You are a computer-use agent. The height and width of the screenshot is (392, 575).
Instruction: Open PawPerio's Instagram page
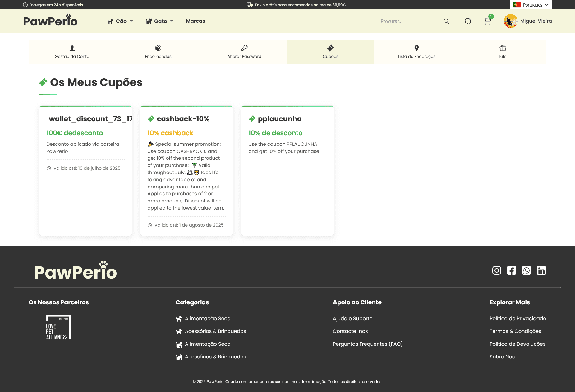(496, 270)
